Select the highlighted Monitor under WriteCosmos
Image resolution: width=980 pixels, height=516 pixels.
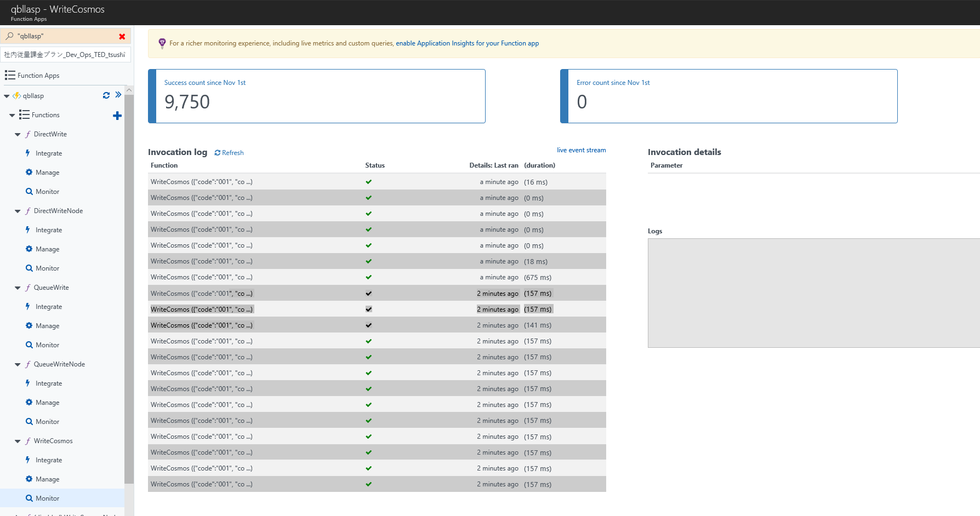point(62,498)
